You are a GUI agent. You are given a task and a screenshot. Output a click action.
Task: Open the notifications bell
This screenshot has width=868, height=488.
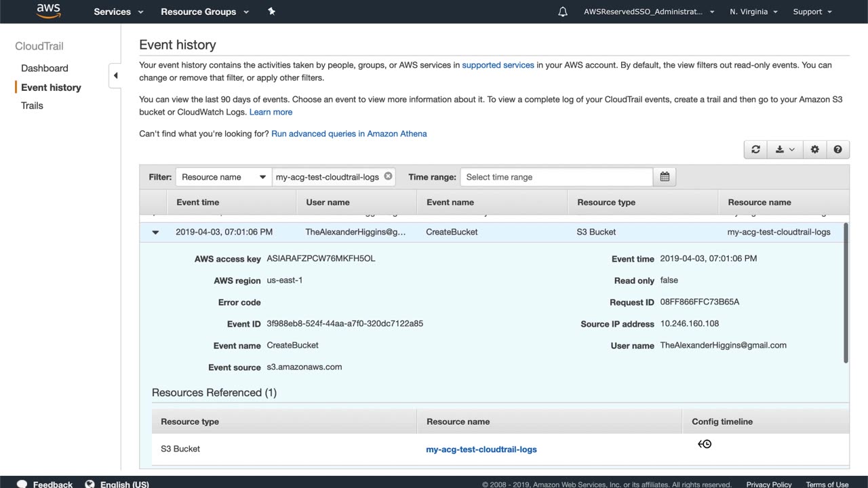[563, 12]
